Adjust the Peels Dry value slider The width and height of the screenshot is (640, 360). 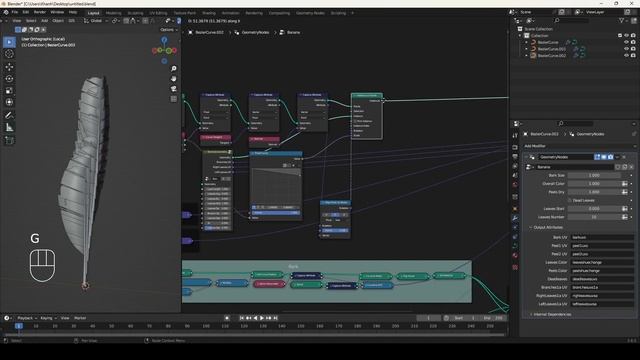click(594, 192)
